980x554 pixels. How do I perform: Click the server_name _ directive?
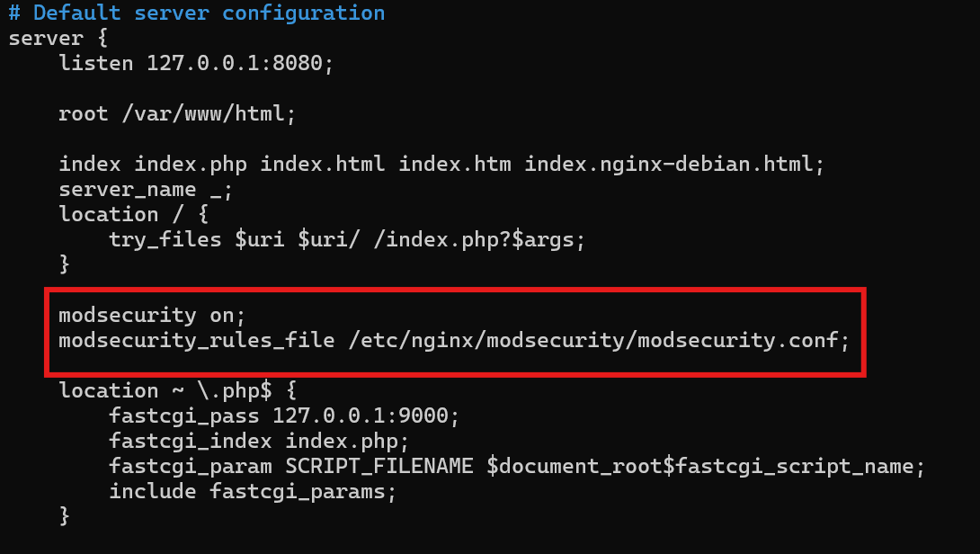pos(146,190)
